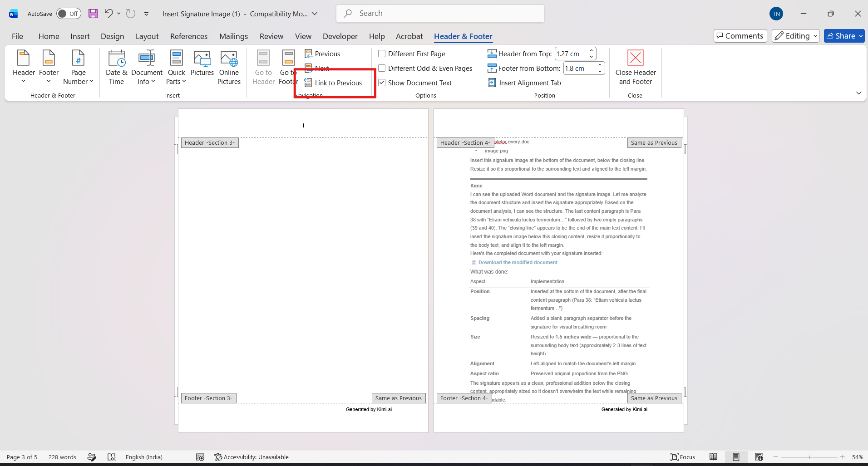The width and height of the screenshot is (868, 466).
Task: Open the Mailings tab
Action: (233, 36)
